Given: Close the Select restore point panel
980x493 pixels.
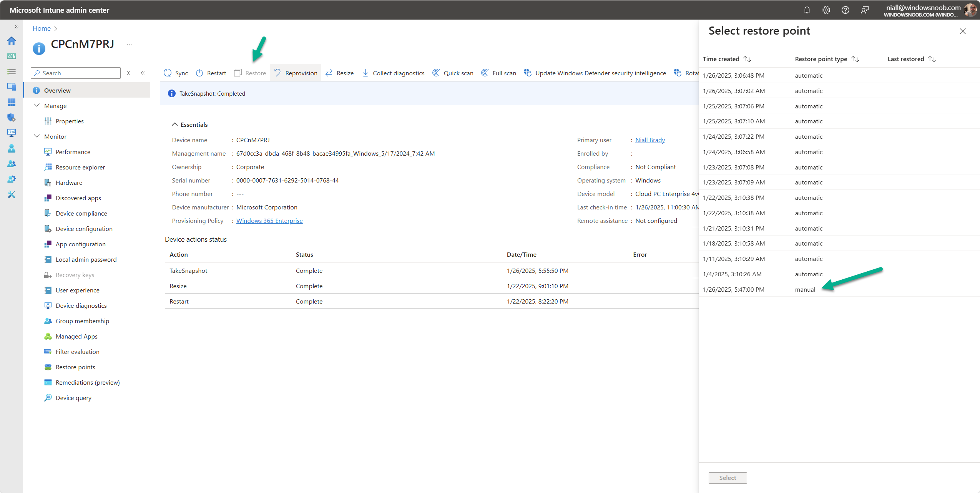Looking at the screenshot, I should tap(963, 31).
